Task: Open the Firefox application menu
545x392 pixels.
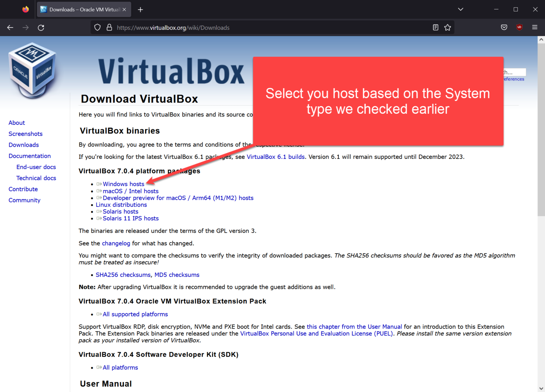Action: coord(535,27)
